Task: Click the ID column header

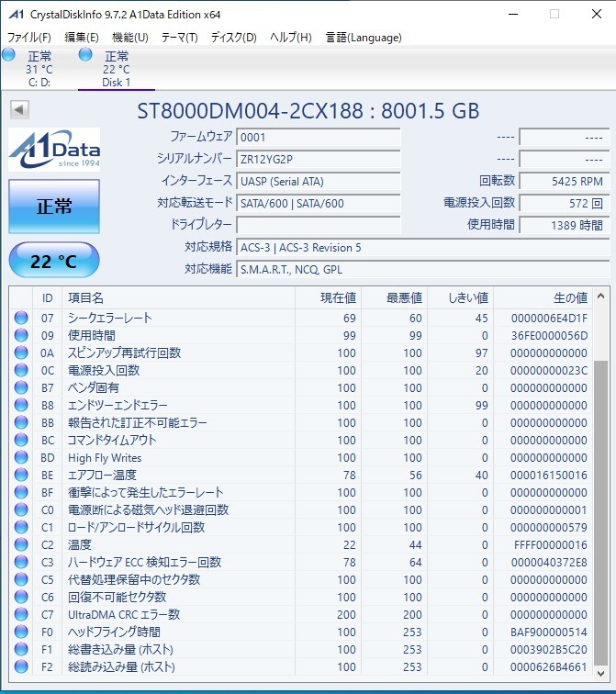Action: click(x=47, y=297)
